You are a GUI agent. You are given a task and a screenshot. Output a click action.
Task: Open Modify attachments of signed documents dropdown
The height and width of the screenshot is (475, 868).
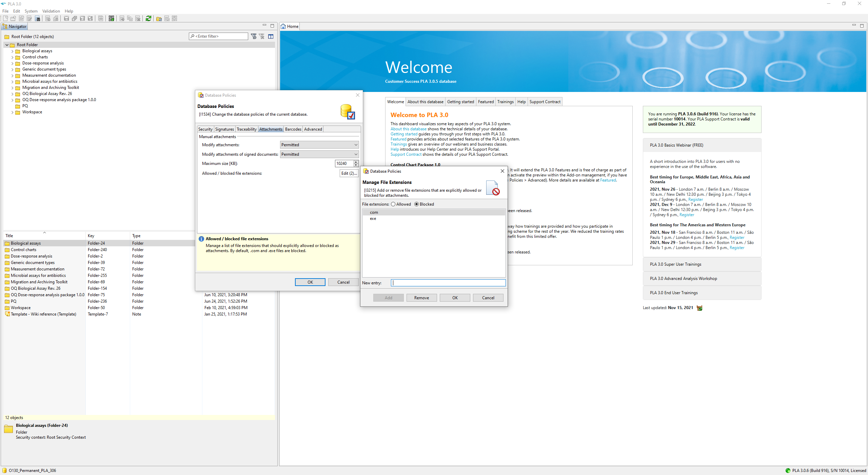tap(319, 154)
